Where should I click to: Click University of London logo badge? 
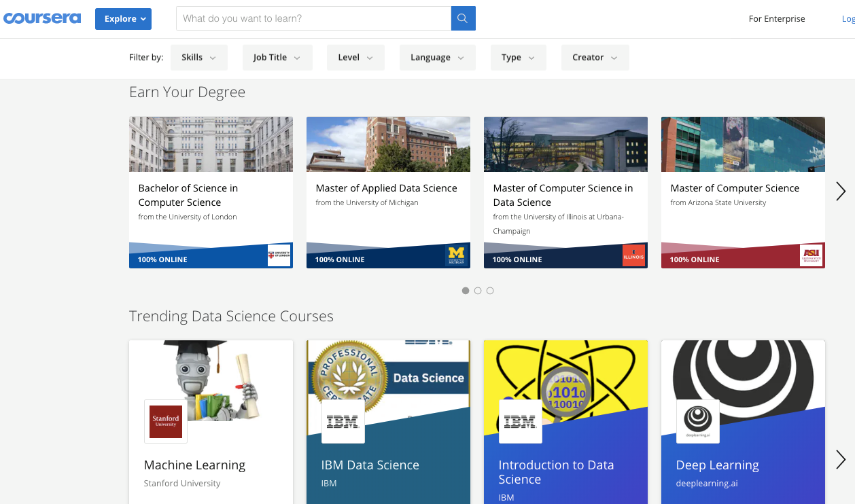279,255
